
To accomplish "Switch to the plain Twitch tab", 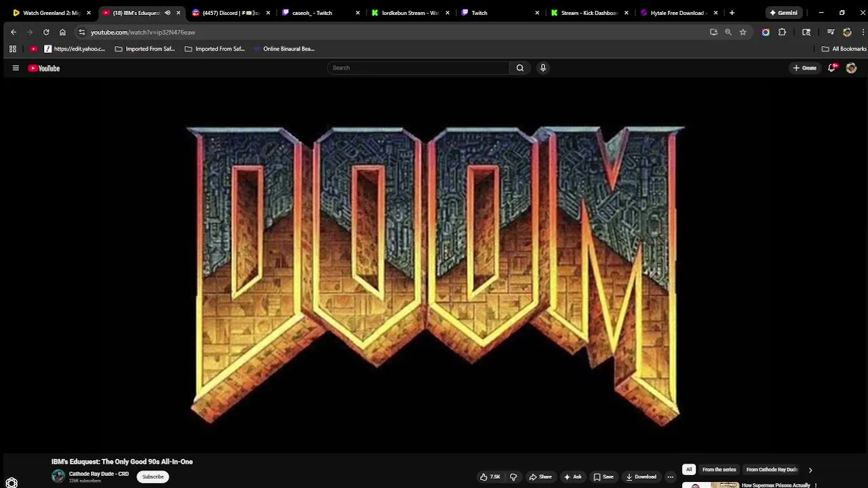I will click(x=499, y=13).
